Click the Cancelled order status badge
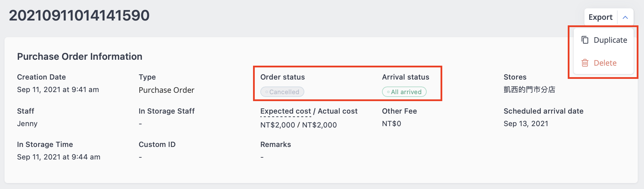Screen dimensions: 644x189 pos(282,92)
